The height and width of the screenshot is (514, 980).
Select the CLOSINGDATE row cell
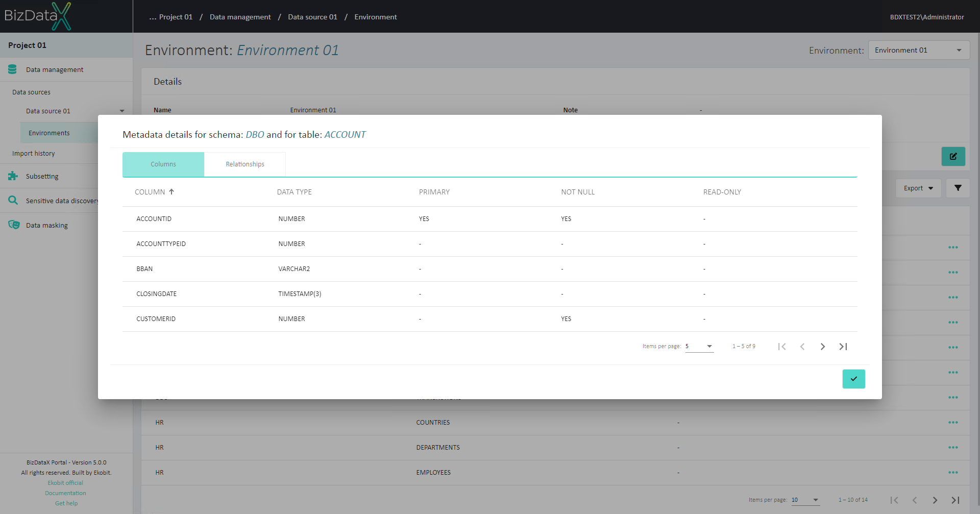(157, 294)
